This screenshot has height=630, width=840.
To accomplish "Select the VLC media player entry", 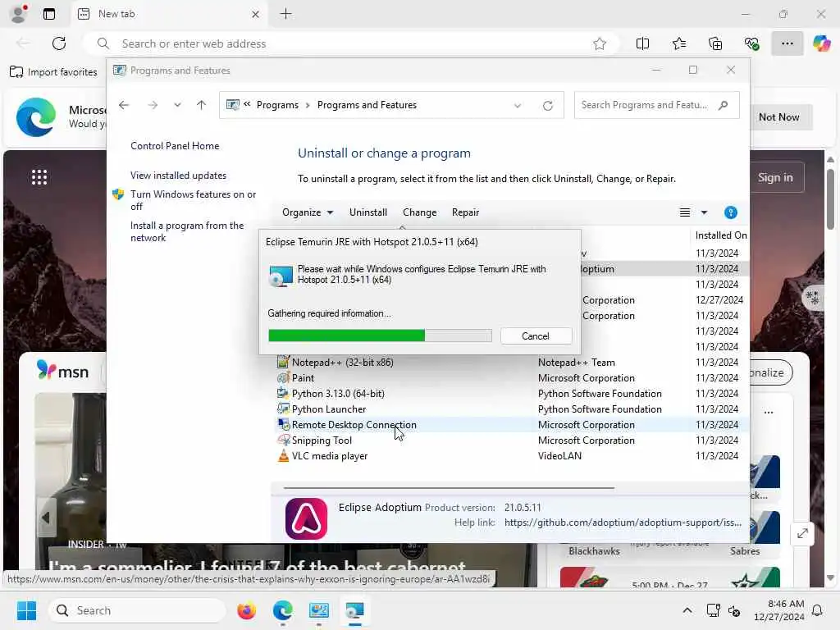I will 330,455.
